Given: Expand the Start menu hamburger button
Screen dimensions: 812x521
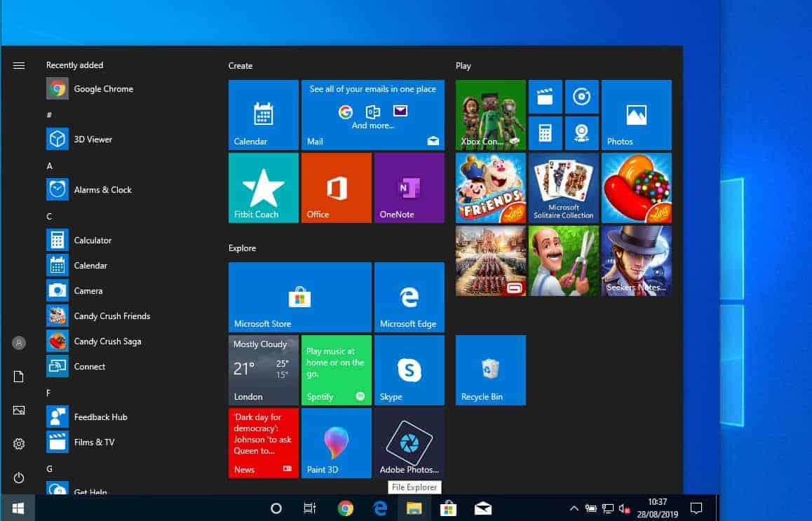Looking at the screenshot, I should [19, 65].
